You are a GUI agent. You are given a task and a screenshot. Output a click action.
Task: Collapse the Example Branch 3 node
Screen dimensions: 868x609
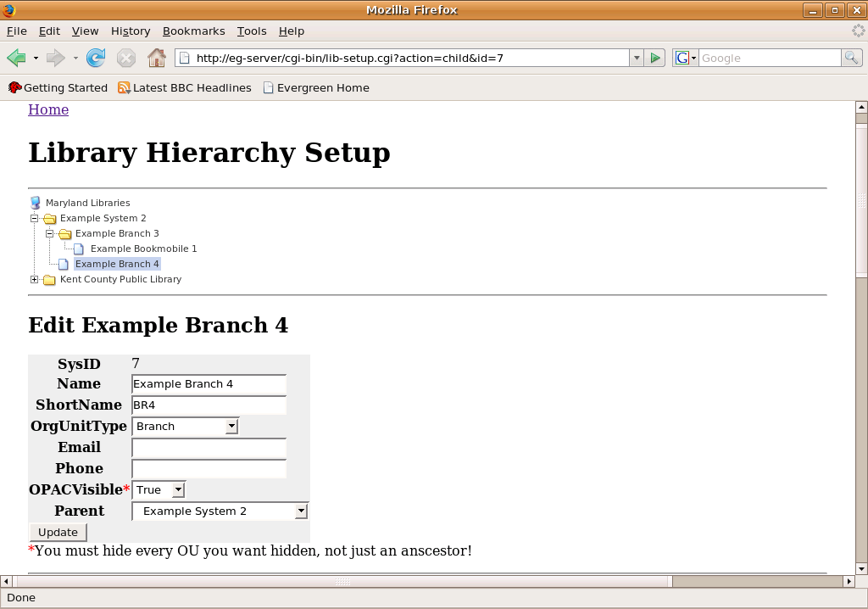50,233
